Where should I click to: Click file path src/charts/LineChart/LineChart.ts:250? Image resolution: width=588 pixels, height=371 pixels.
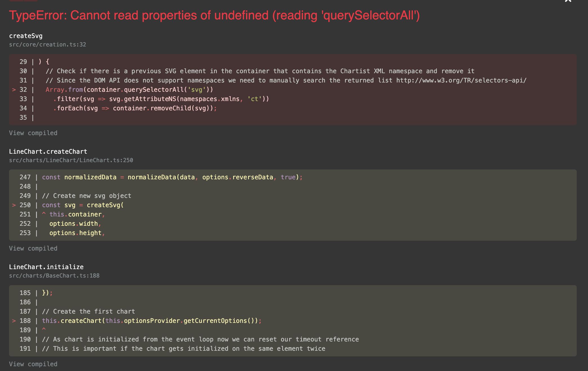71,160
